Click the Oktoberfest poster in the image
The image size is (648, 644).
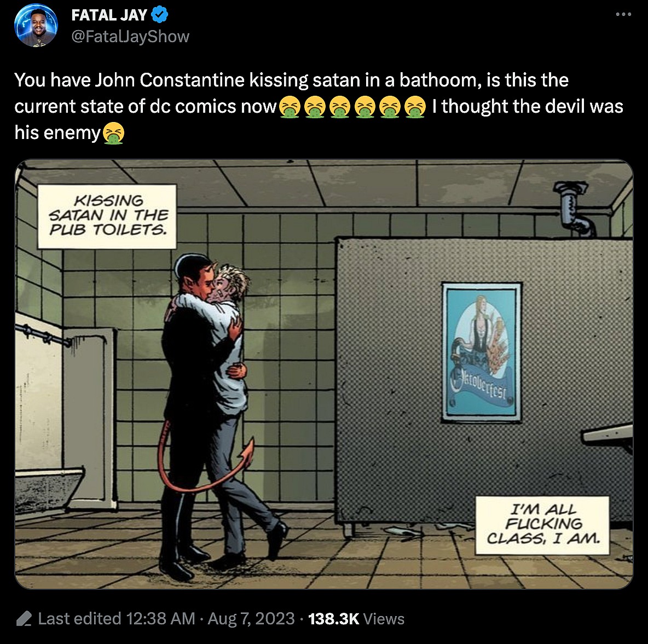tap(481, 352)
